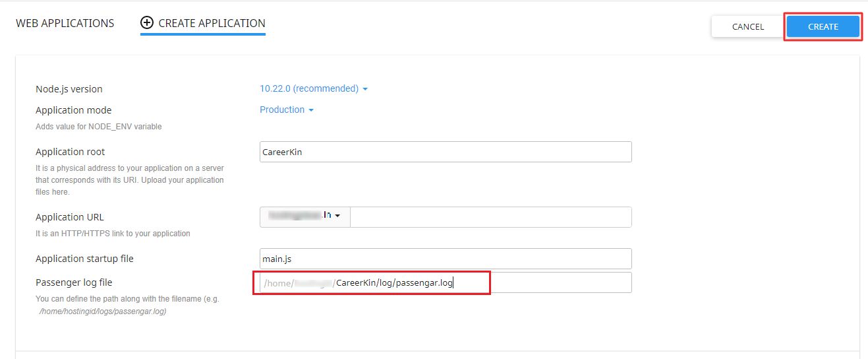Click the Application mode label

pyautogui.click(x=74, y=110)
